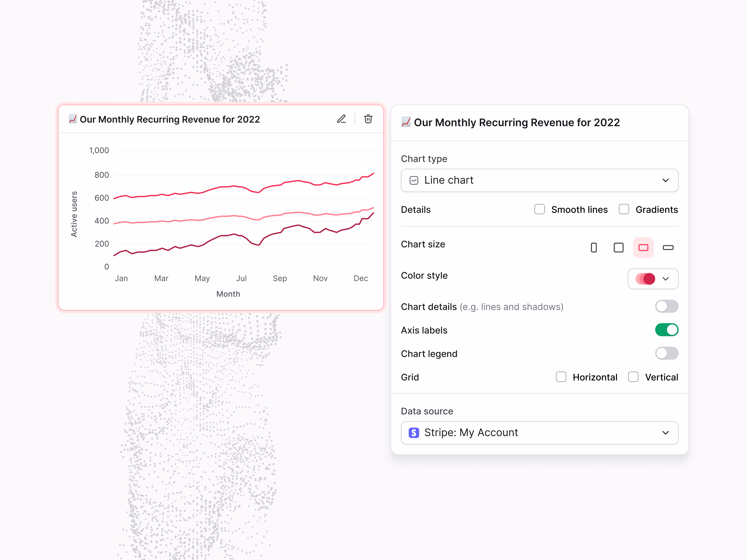This screenshot has height=560, width=747.
Task: Click the line chart icon in Chart type
Action: (x=414, y=180)
